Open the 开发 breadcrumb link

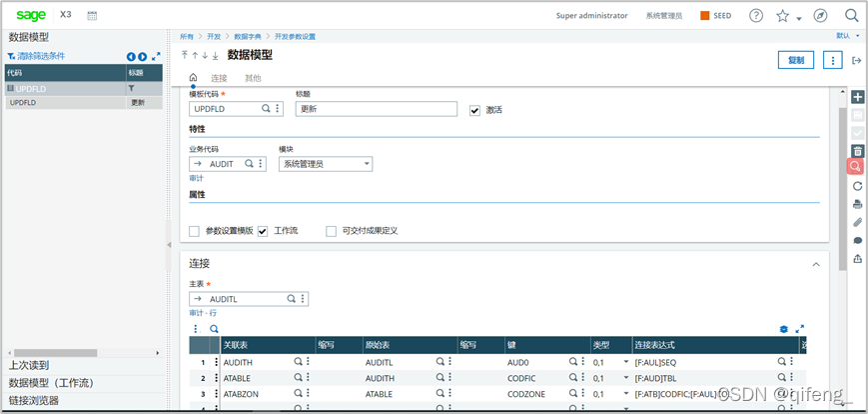pos(214,37)
